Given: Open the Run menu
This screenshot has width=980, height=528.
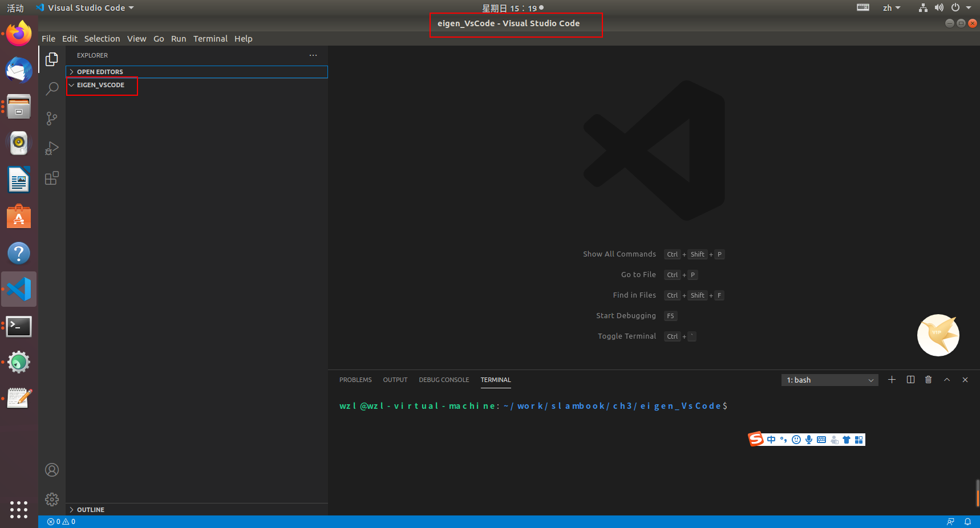Looking at the screenshot, I should click(179, 39).
